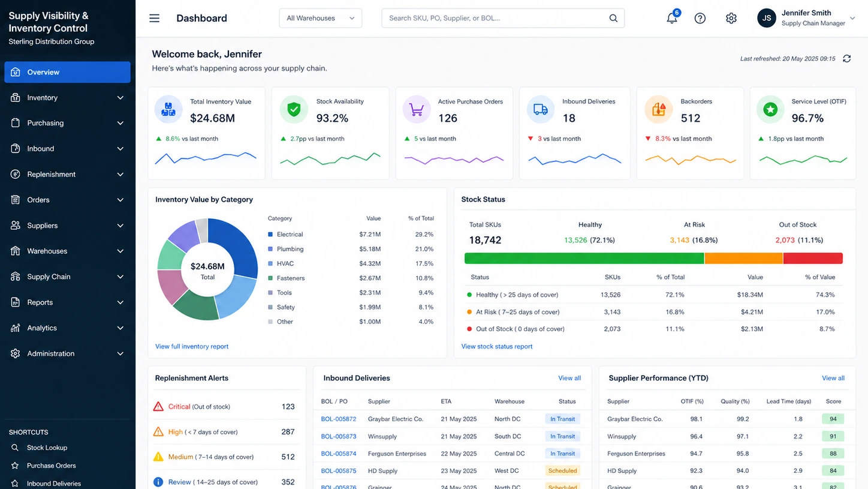This screenshot has width=868, height=489.
Task: Open the All Warehouses dropdown
Action: click(x=321, y=18)
